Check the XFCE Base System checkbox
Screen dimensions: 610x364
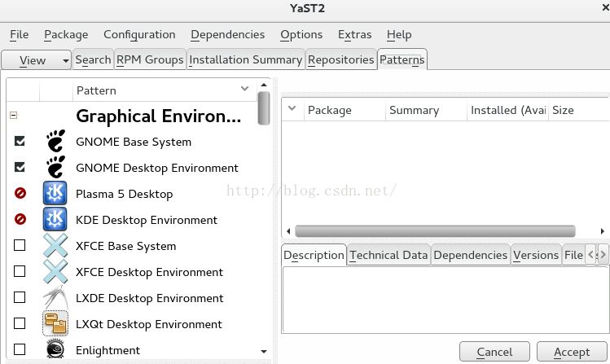20,245
